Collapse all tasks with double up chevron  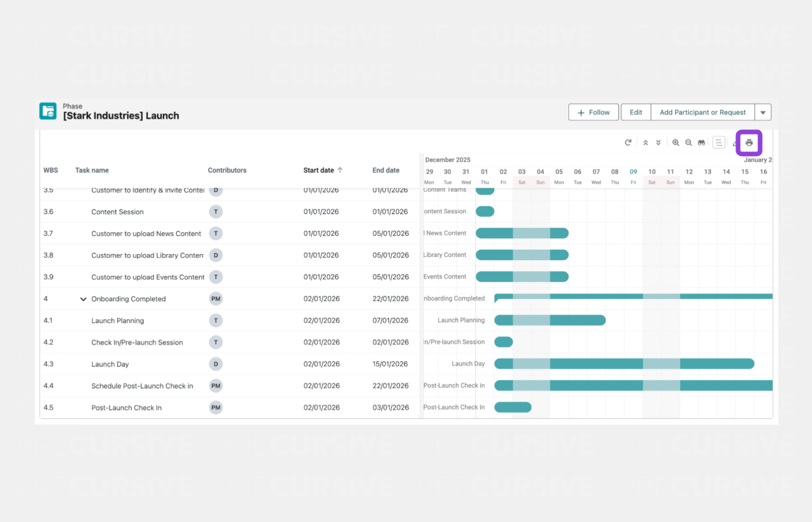646,143
